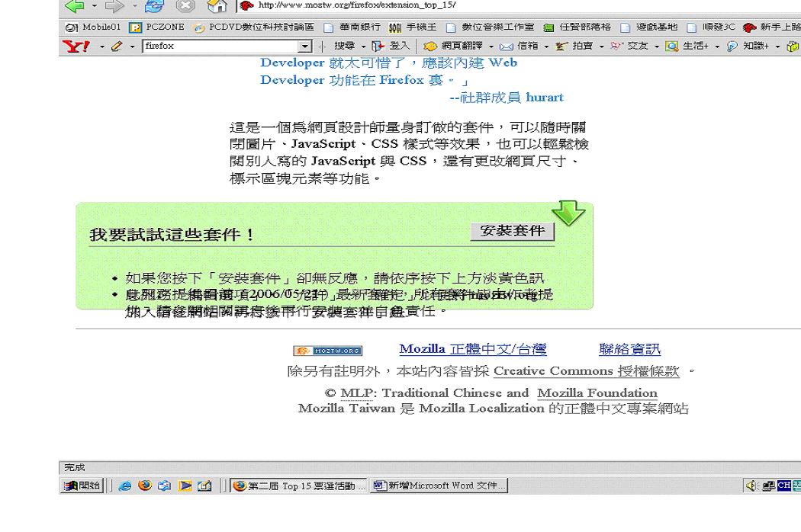
Task: Click the 網頁翻譯 fish icon button
Action: coord(453,46)
